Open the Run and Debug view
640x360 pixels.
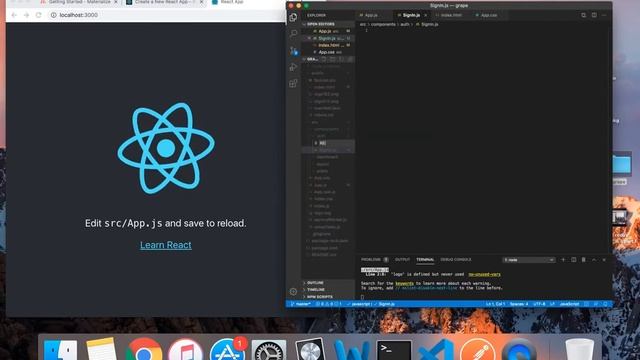[x=293, y=67]
